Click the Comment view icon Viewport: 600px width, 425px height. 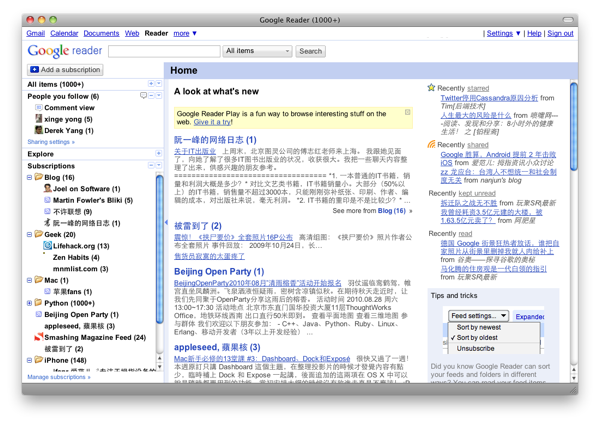point(39,108)
